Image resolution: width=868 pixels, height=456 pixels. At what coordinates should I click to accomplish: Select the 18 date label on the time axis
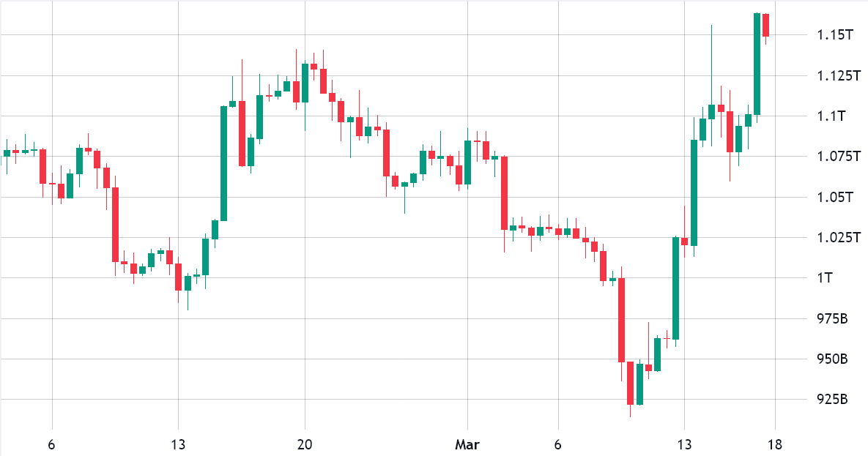(x=775, y=444)
